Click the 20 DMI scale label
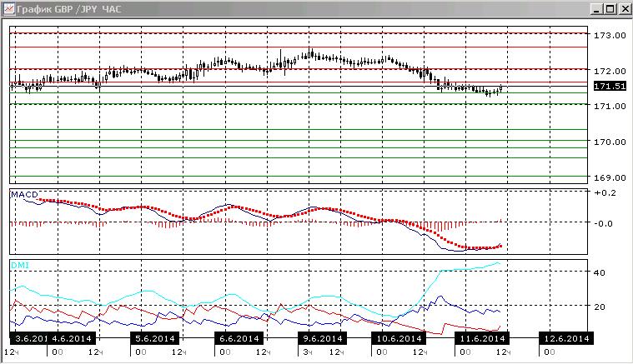 point(600,307)
